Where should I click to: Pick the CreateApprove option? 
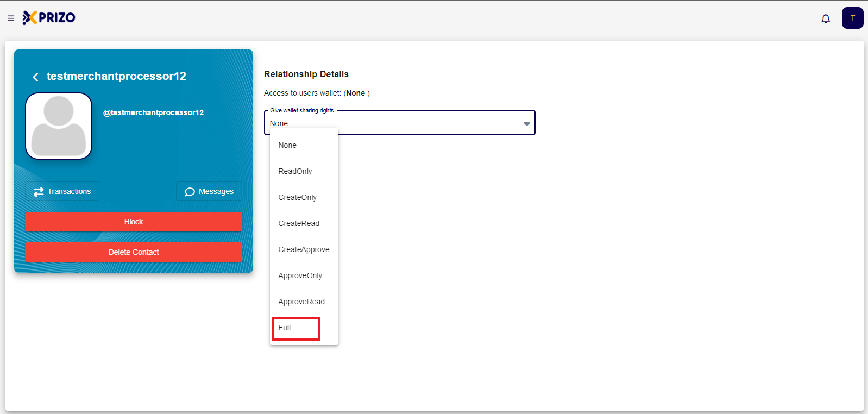tap(304, 249)
